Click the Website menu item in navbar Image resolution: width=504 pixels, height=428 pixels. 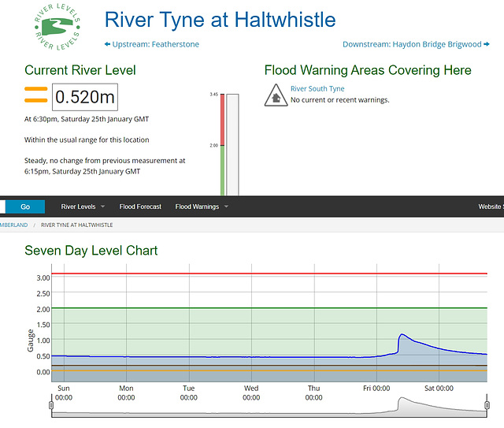point(491,207)
